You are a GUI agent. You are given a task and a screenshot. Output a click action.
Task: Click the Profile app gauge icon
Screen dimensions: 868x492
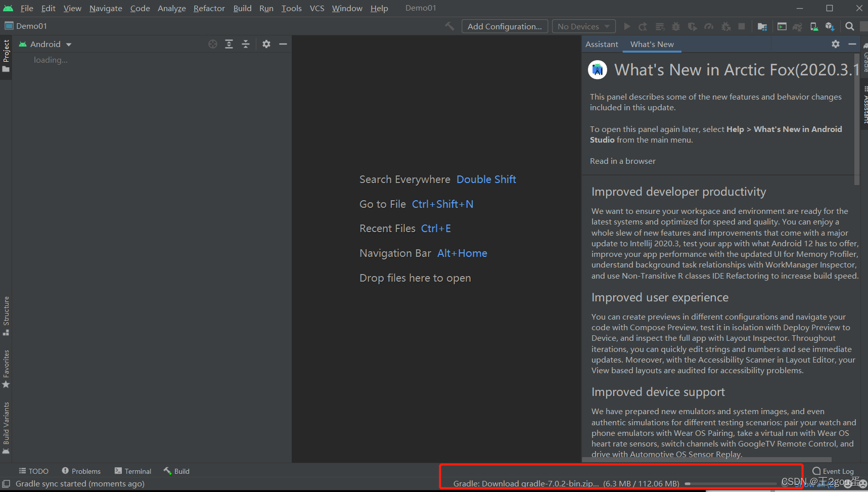(x=709, y=26)
